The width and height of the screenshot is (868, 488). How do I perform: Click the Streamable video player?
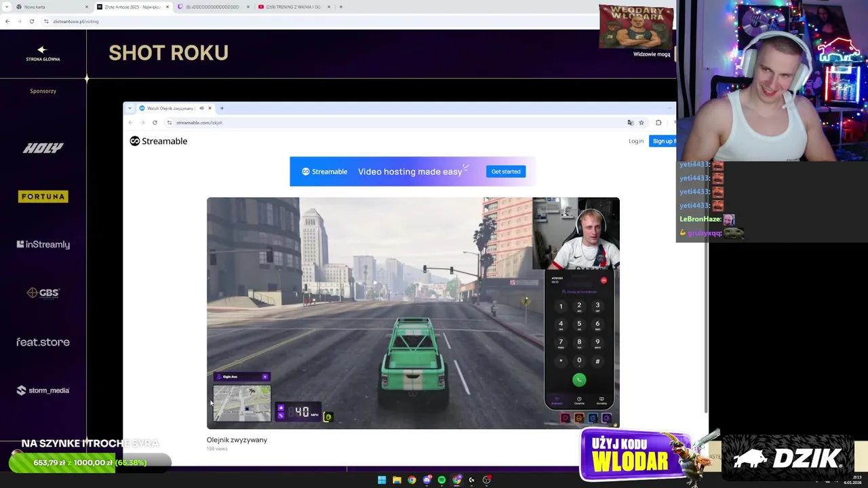[x=413, y=313]
